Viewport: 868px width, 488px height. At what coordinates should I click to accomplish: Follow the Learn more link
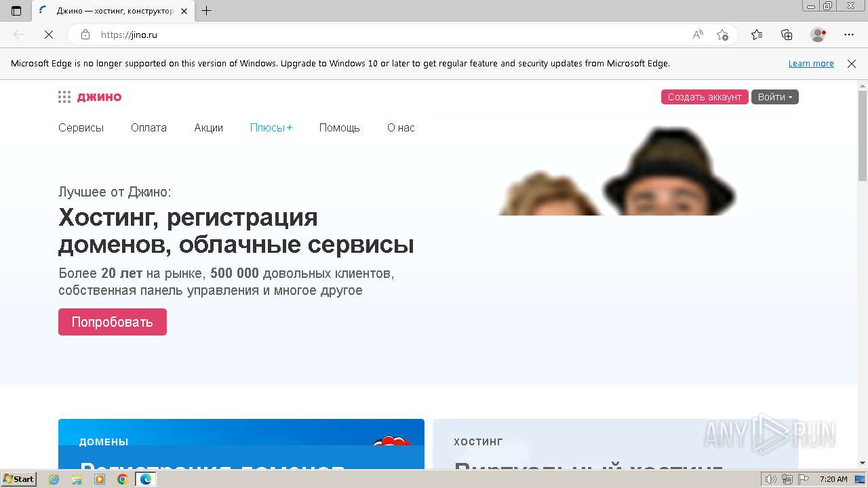(811, 64)
